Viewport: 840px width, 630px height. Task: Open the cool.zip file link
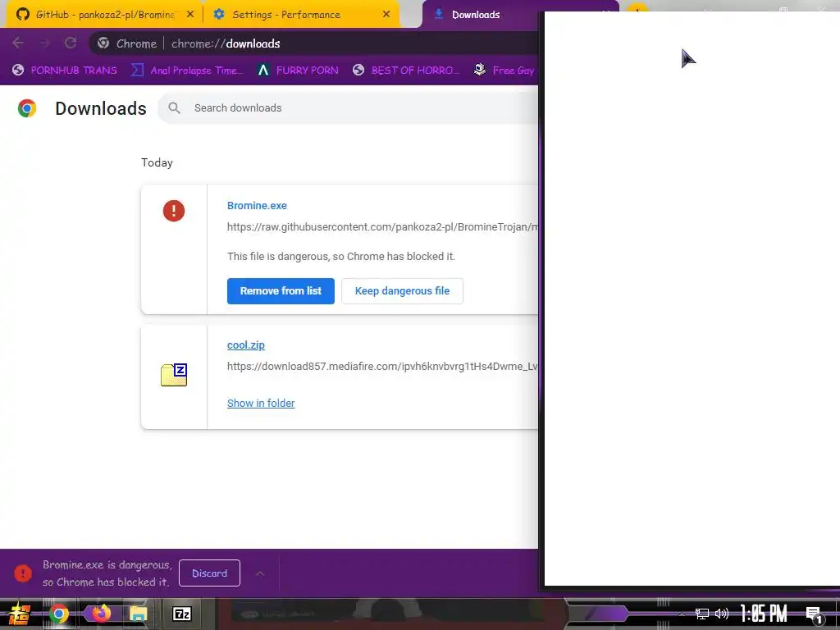tap(246, 345)
